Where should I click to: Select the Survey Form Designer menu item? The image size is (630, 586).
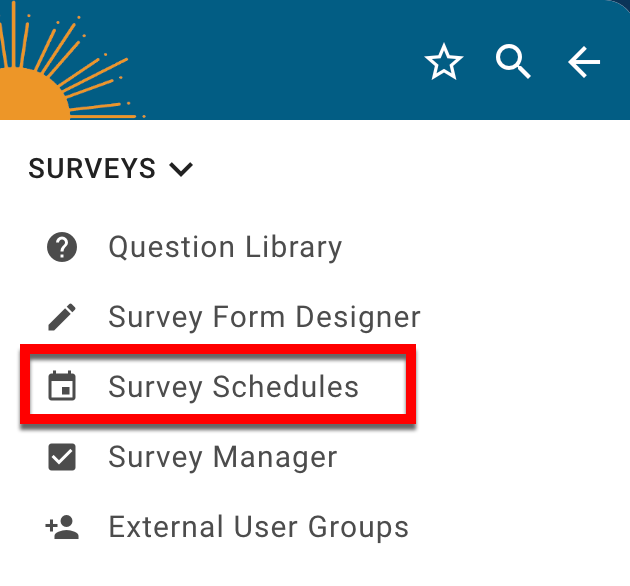pyautogui.click(x=264, y=318)
